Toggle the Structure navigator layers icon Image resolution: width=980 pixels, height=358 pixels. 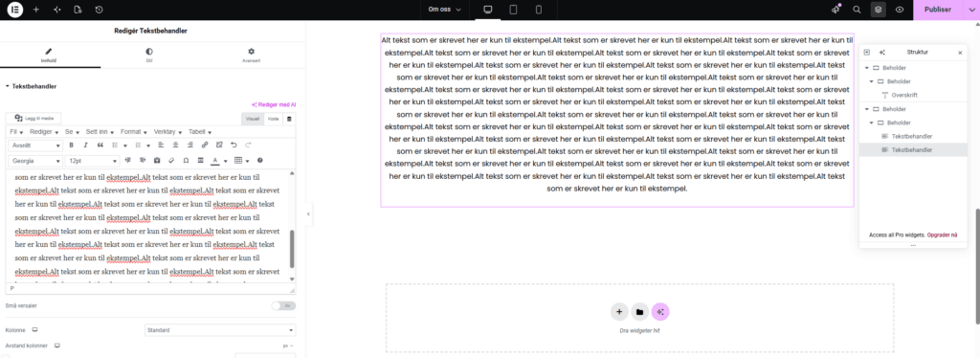(x=879, y=10)
